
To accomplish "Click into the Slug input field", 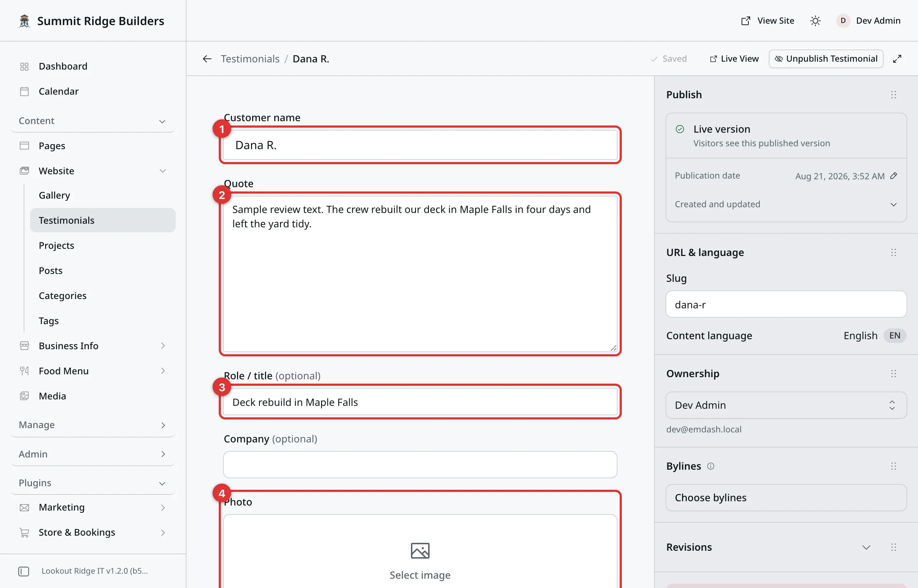I will tap(786, 304).
